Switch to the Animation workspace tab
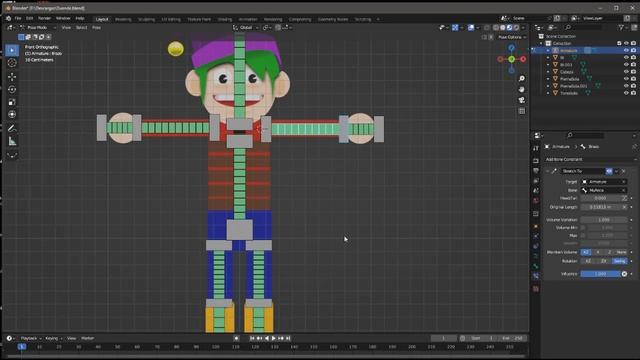The image size is (640, 360). point(248,19)
